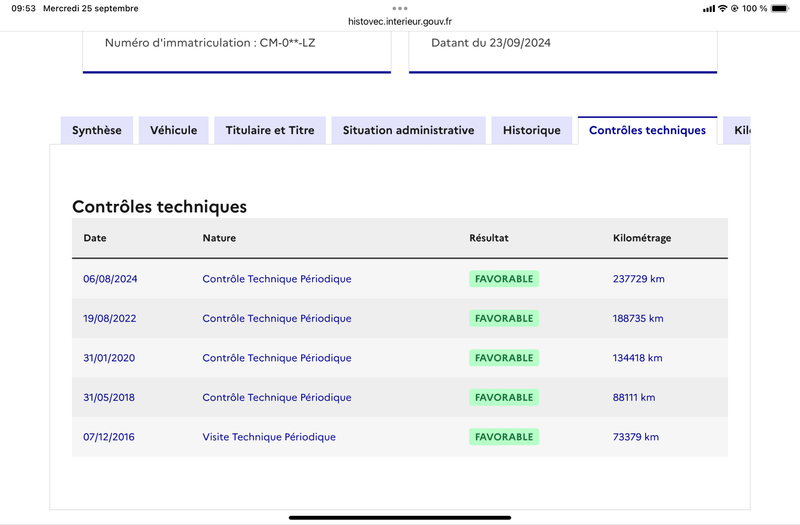Click the Date column header
Viewport: 800px width, 525px height.
95,238
